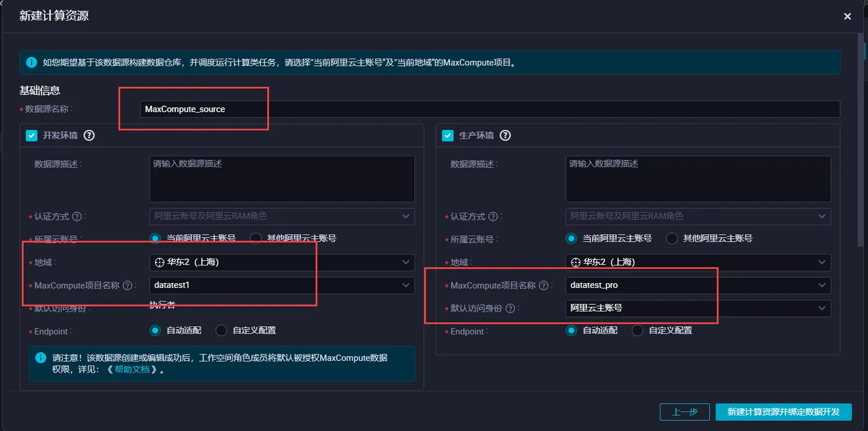This screenshot has height=431, width=868.
Task: Click the region locator icon in 生产环境 地域
Action: coord(575,262)
